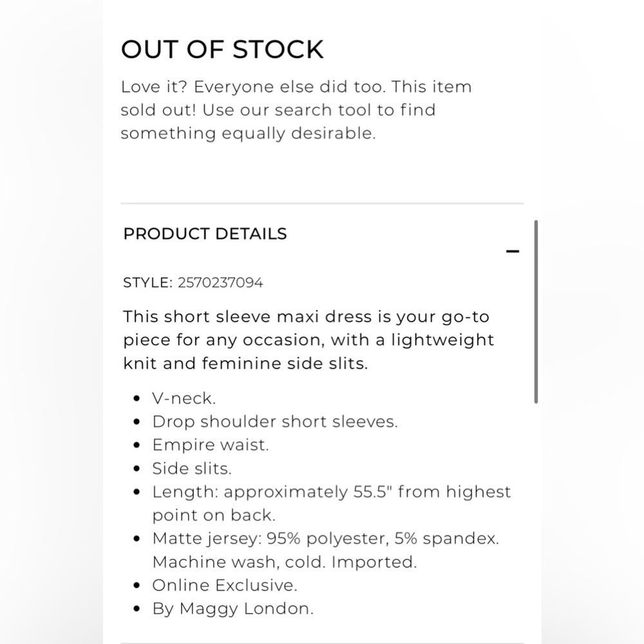Click the Machine wash, cold. Imported. line

[285, 562]
